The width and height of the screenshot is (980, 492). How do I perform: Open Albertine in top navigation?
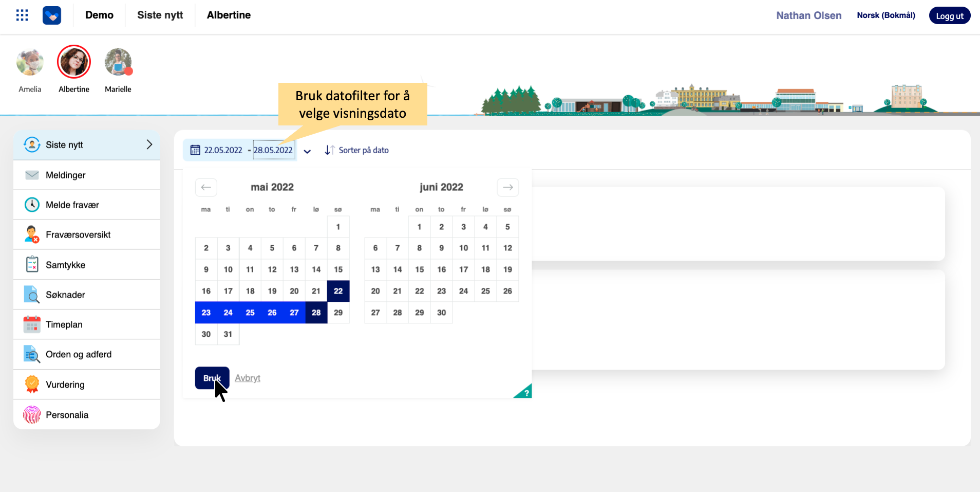(x=229, y=15)
